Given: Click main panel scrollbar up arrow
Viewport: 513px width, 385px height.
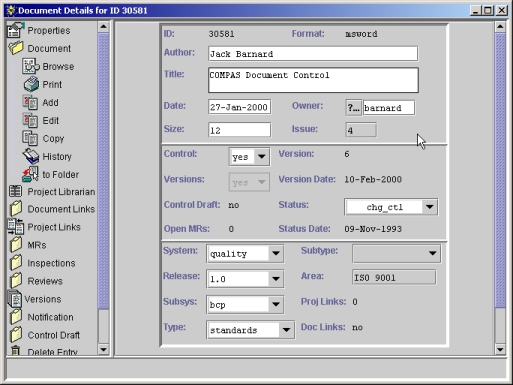Looking at the screenshot, I should 500,27.
